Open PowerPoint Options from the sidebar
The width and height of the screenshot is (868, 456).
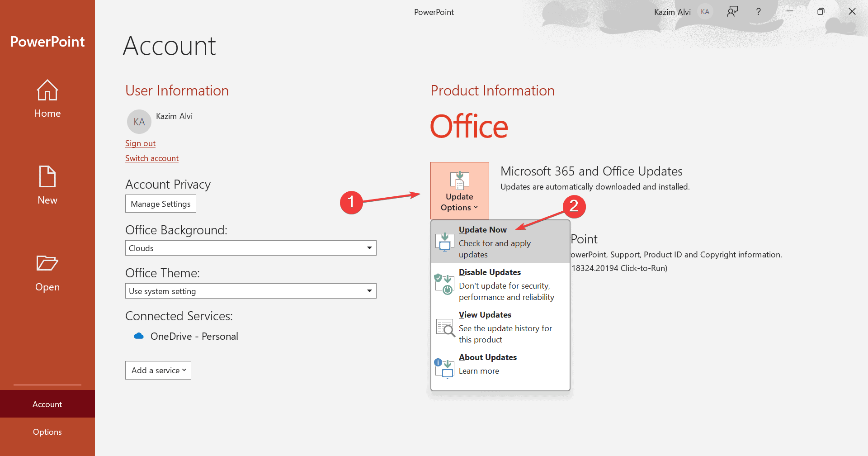pos(47,432)
